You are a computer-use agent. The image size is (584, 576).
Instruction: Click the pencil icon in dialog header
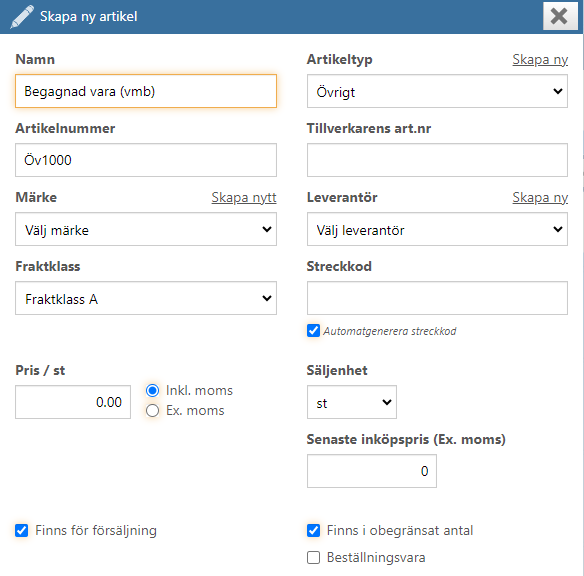[x=22, y=17]
